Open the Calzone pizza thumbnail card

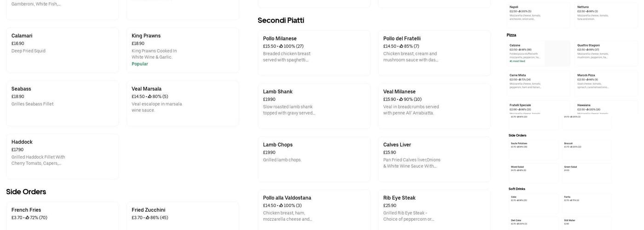click(538, 53)
